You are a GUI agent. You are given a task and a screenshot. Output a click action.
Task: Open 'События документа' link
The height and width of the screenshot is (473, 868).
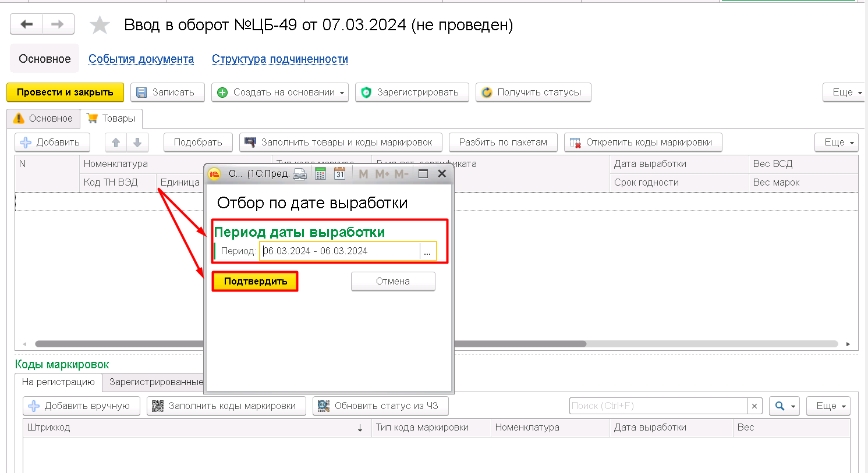(141, 59)
